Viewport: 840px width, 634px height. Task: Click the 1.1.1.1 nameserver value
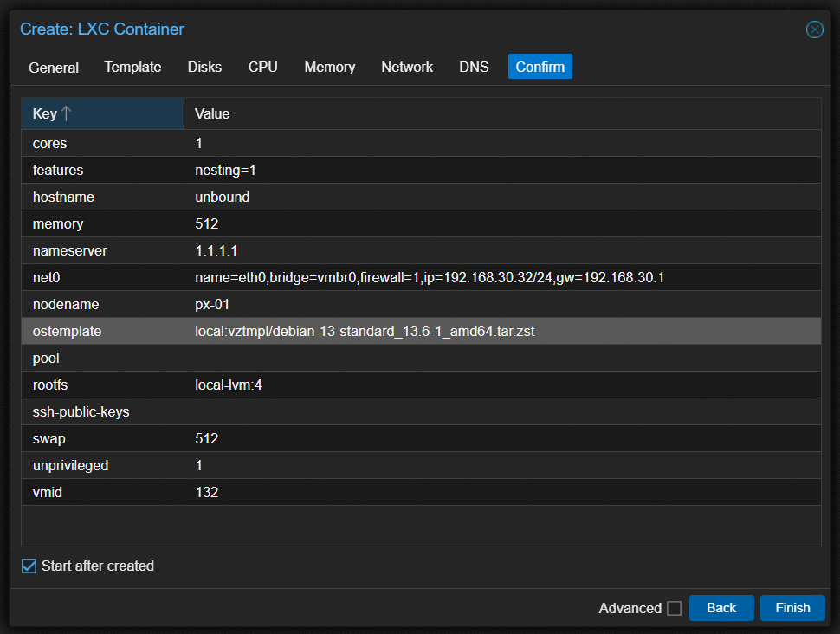click(216, 250)
